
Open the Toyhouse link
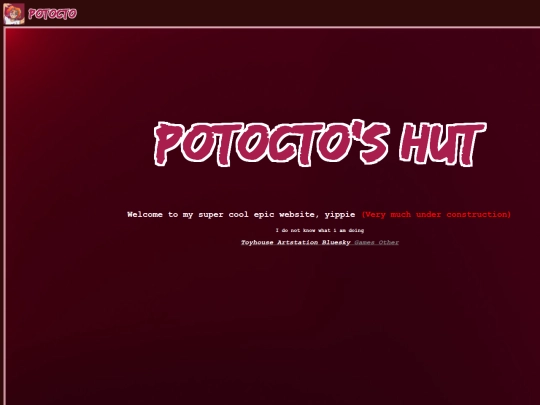coord(257,242)
